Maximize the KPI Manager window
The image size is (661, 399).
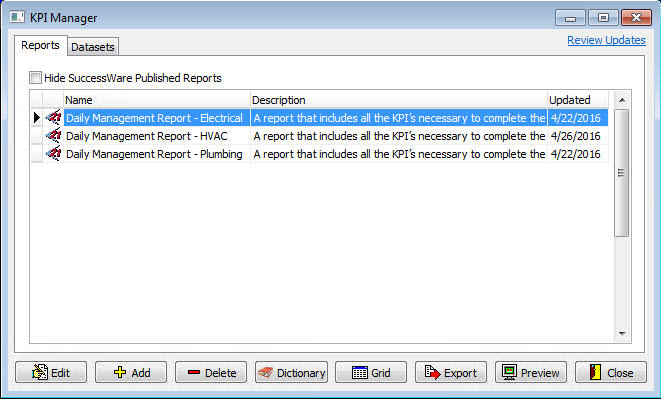(x=603, y=18)
